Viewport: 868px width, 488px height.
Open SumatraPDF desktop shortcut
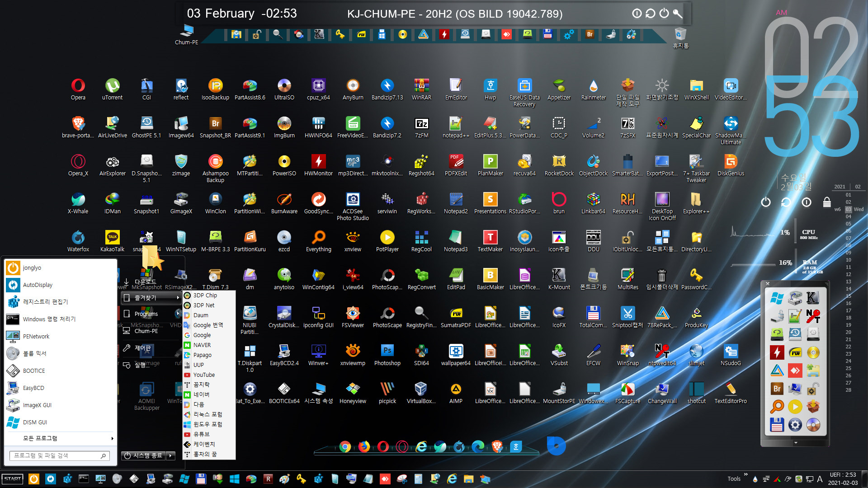point(456,317)
